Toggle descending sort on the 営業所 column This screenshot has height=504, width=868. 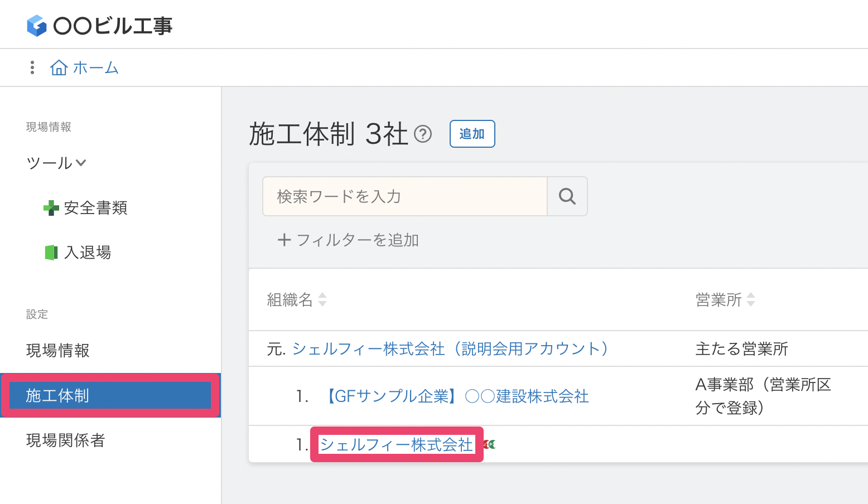[751, 303]
